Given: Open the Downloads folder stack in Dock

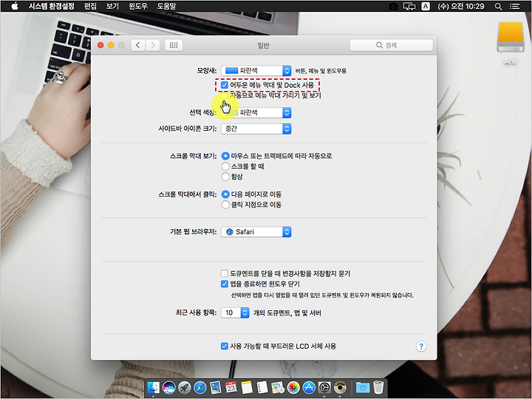Looking at the screenshot, I should (363, 387).
